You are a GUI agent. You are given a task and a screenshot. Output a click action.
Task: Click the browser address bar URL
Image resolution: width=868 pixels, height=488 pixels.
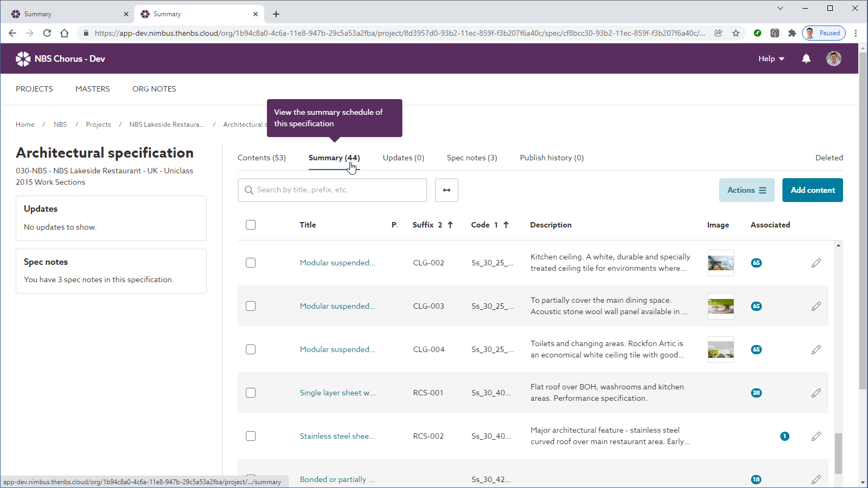click(x=400, y=33)
